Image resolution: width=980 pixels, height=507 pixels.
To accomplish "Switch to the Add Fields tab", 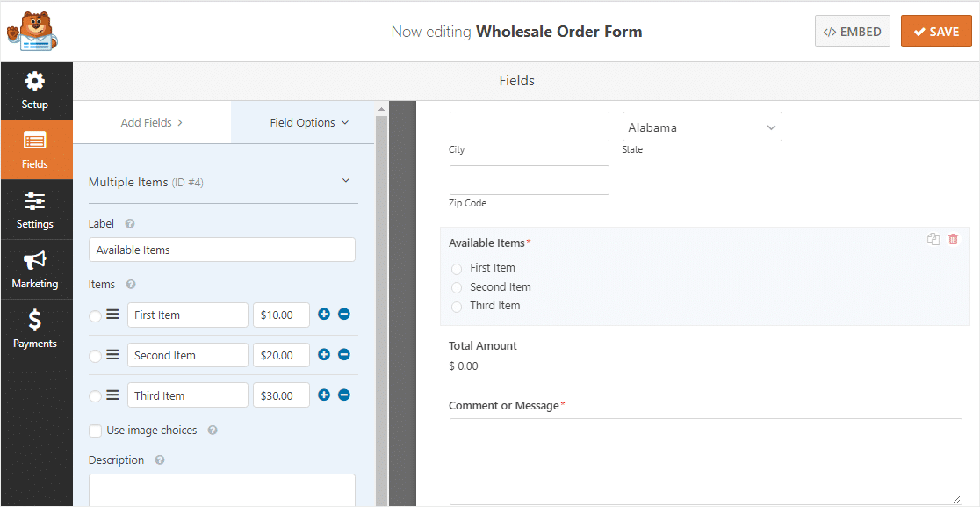I will (x=152, y=122).
